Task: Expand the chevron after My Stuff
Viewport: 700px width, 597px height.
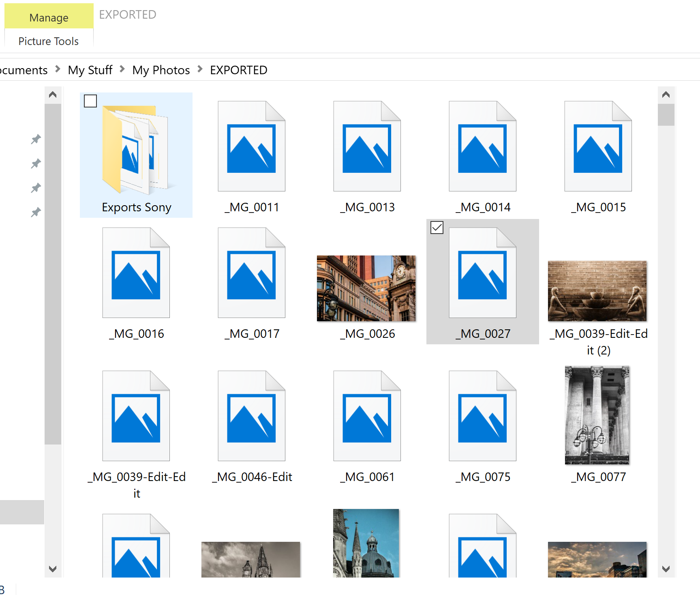Action: tap(122, 69)
